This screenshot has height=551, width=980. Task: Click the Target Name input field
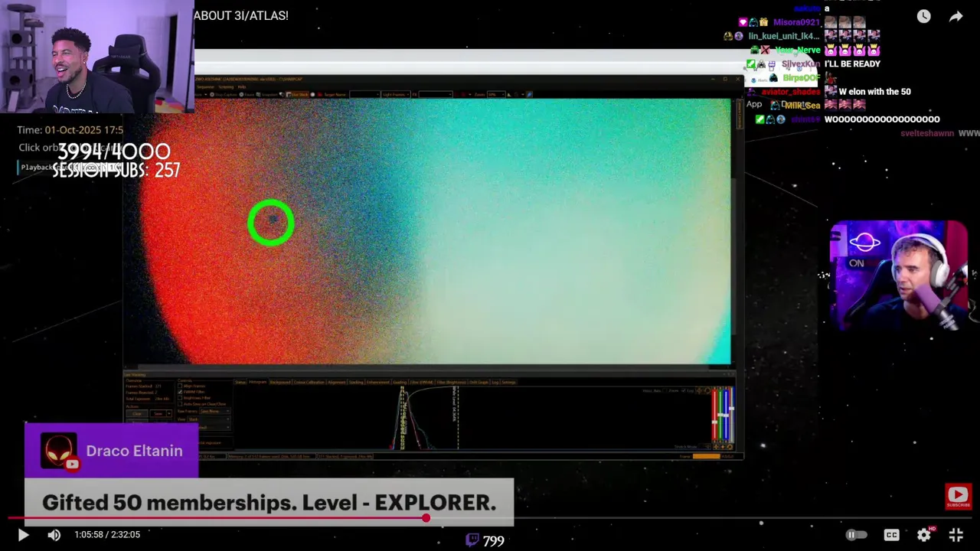click(364, 94)
